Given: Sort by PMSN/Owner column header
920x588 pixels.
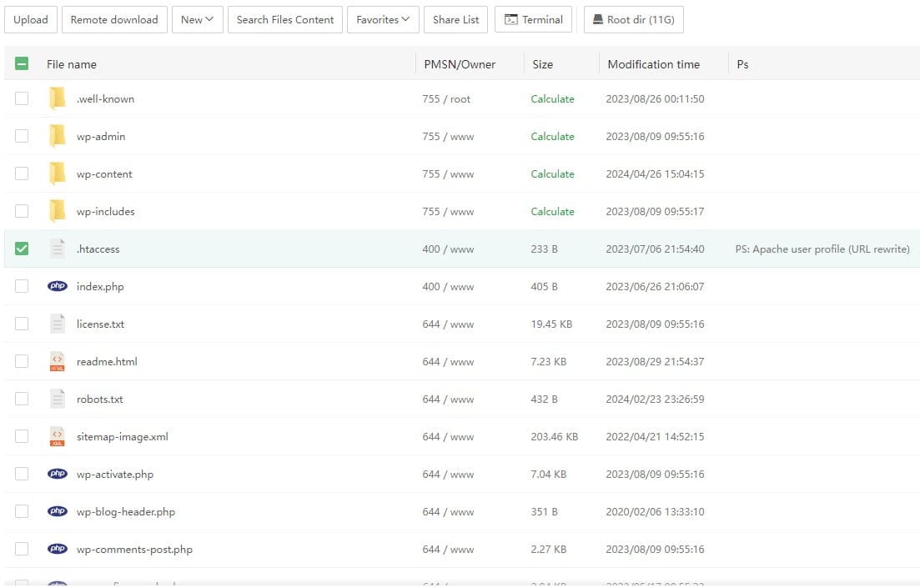Looking at the screenshot, I should coord(460,64).
